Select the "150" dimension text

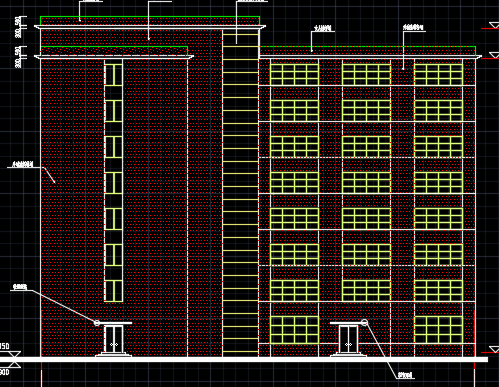(4, 346)
